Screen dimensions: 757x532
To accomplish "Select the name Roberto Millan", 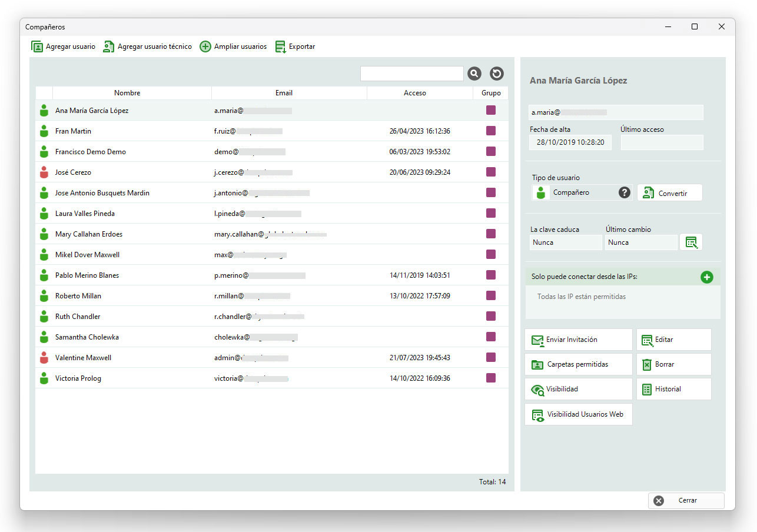I will [x=78, y=296].
